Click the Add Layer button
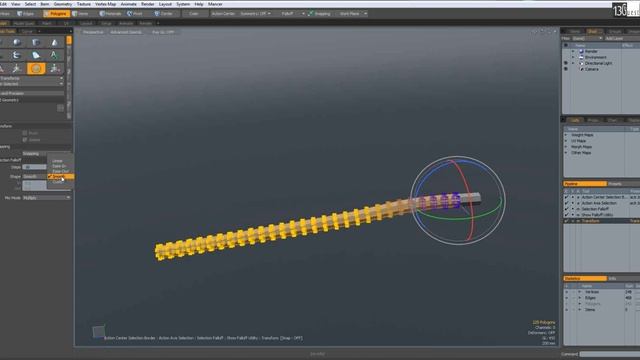Viewport: 640px width, 360px height. 614,38
